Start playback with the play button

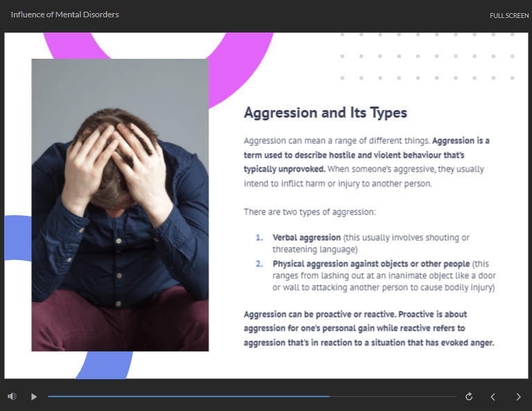33,396
